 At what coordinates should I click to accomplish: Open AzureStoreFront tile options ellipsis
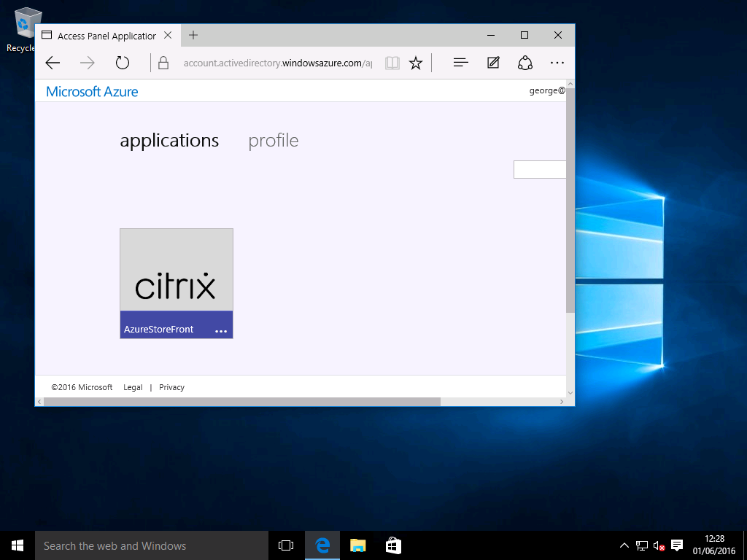221,330
